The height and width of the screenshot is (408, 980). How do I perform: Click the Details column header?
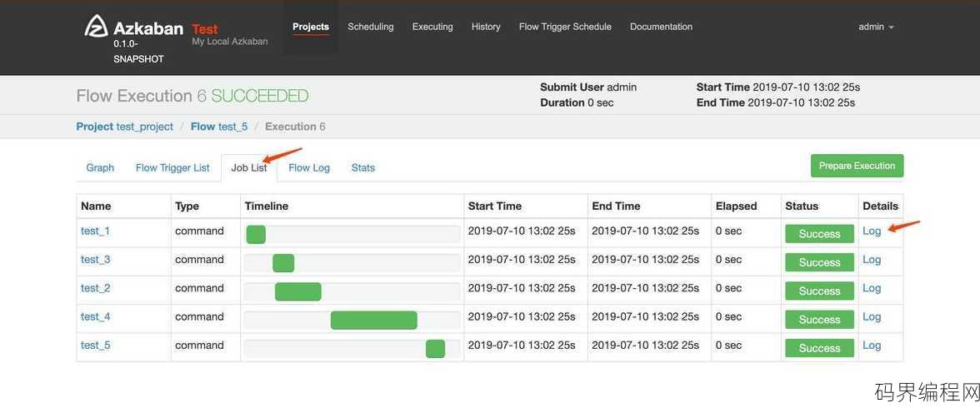tap(880, 206)
